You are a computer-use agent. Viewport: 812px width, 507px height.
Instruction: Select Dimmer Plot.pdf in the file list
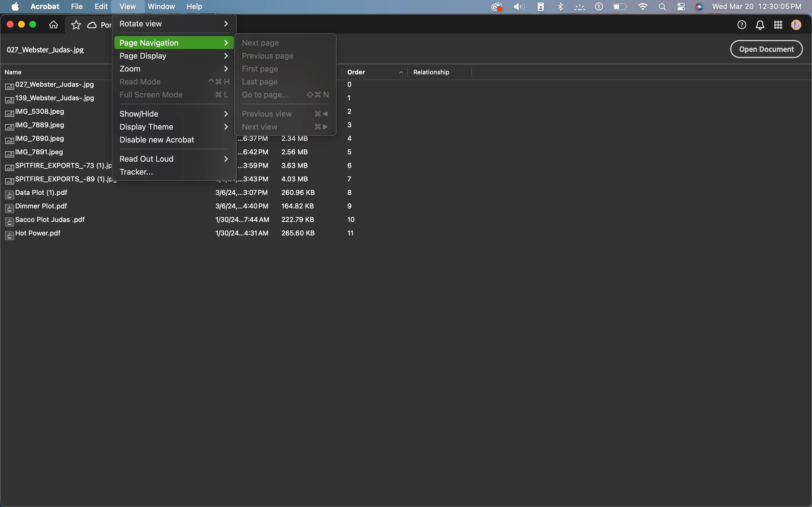41,206
